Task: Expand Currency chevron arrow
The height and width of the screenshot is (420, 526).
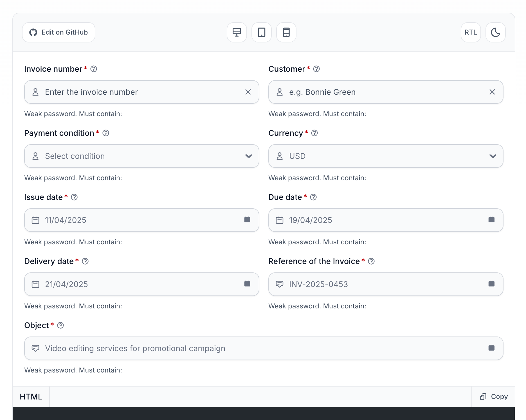Action: 493,156
